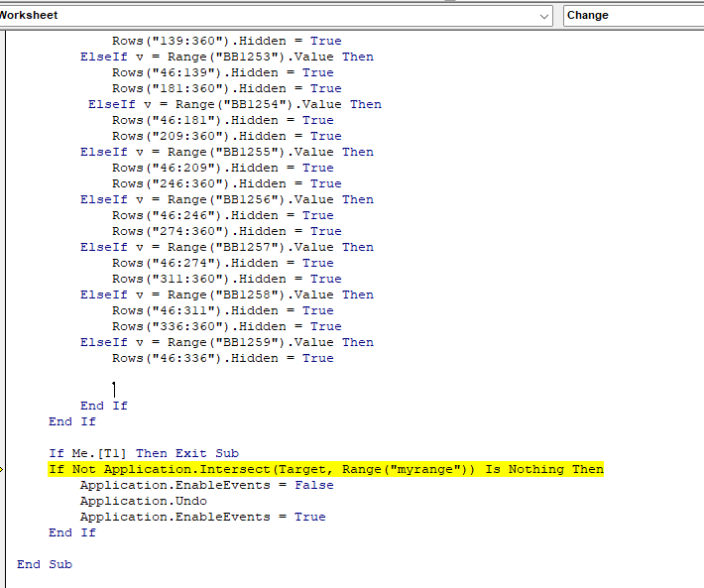Image resolution: width=704 pixels, height=588 pixels.
Task: Click the line Rows("246:360").Hidden = True
Action: [227, 184]
